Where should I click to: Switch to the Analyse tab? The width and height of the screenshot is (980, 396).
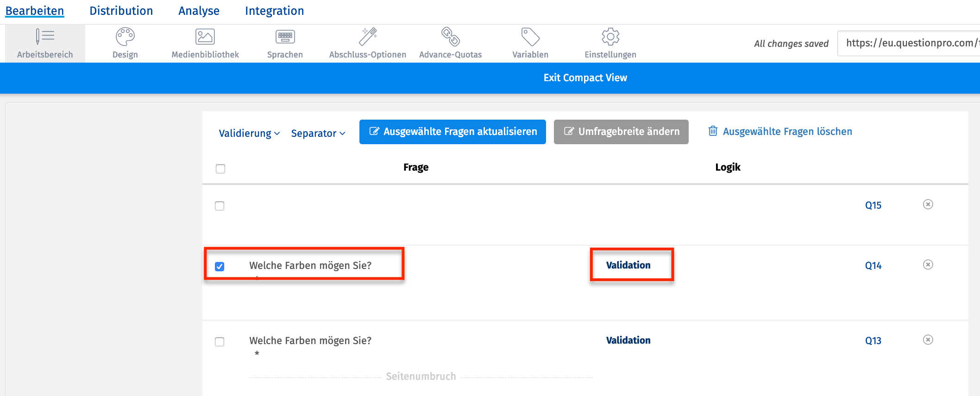point(199,11)
